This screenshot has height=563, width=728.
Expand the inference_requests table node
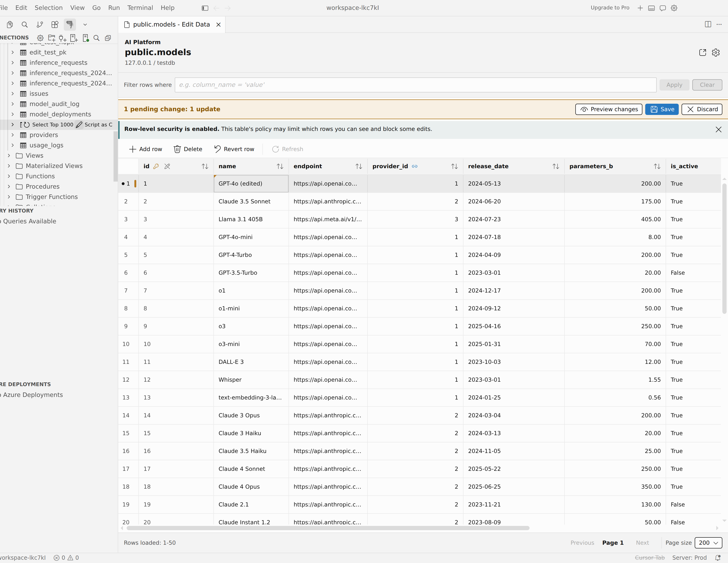[x=13, y=63]
